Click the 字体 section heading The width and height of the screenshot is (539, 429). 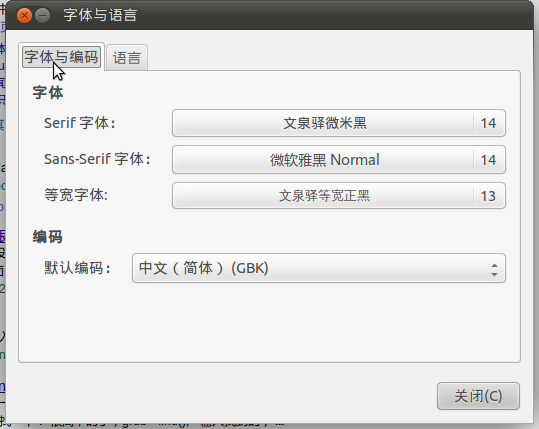coord(48,93)
